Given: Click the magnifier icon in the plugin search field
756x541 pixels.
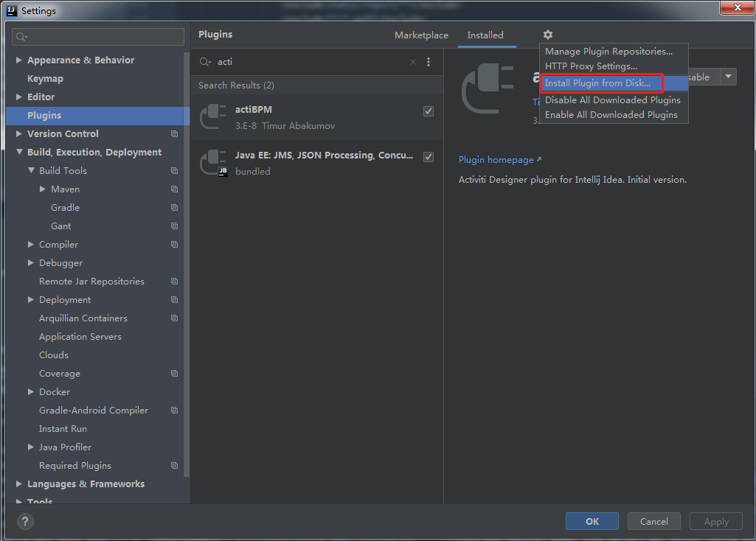Looking at the screenshot, I should click(205, 62).
